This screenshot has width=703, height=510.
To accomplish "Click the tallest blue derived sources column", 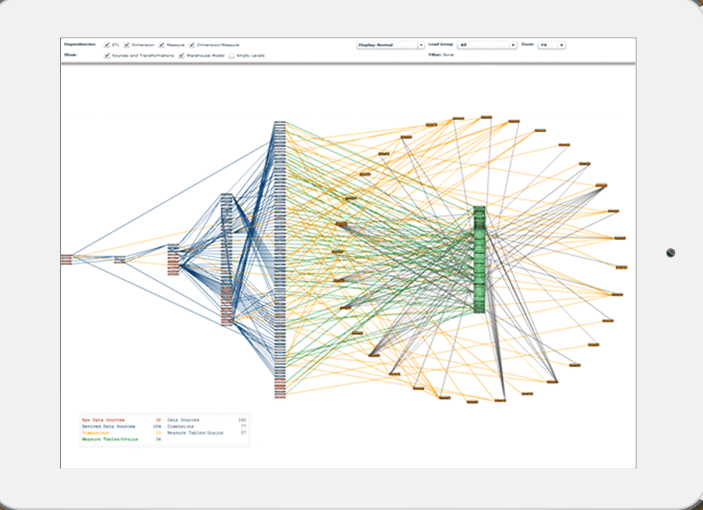I will [x=280, y=260].
